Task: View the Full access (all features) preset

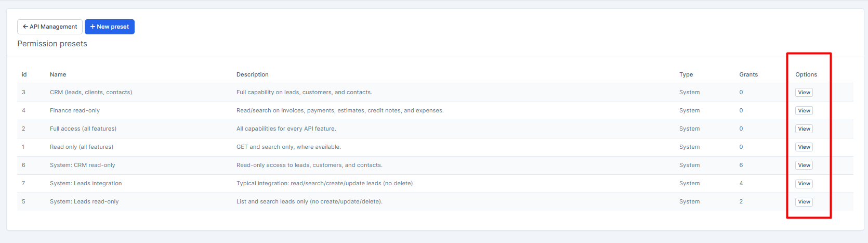Action: [x=804, y=129]
